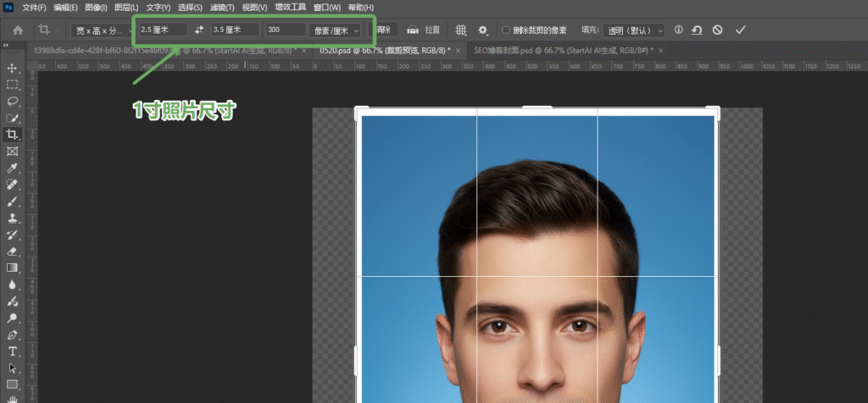
Task: Select the Dodge tool
Action: click(12, 317)
